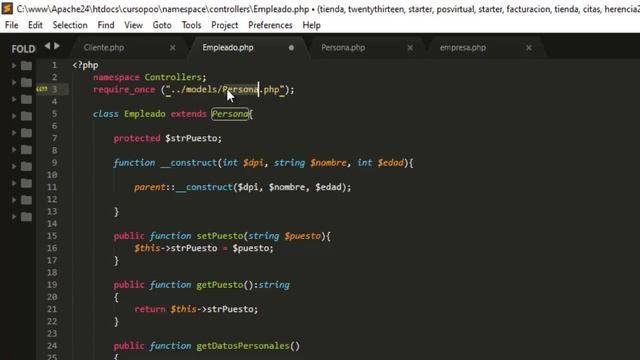This screenshot has height=360, width=640.
Task: Open the Preferences menu
Action: coord(270,25)
